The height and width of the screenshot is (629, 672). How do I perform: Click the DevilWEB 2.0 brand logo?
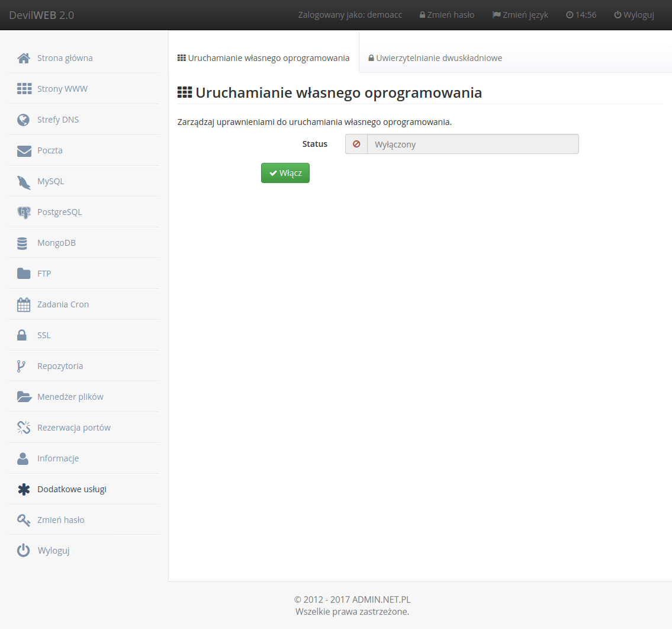click(41, 15)
